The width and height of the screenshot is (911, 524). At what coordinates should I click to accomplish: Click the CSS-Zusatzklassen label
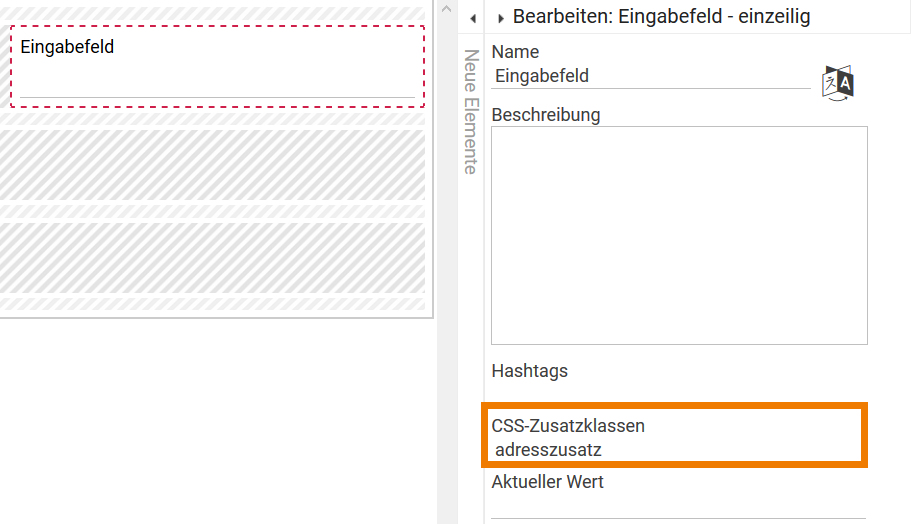[x=568, y=426]
